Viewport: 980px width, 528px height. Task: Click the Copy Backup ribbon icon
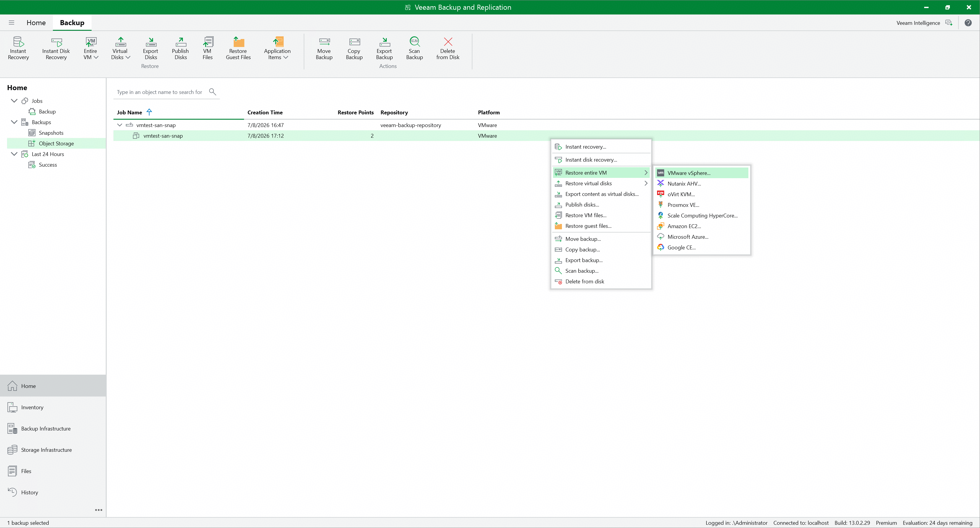click(354, 42)
